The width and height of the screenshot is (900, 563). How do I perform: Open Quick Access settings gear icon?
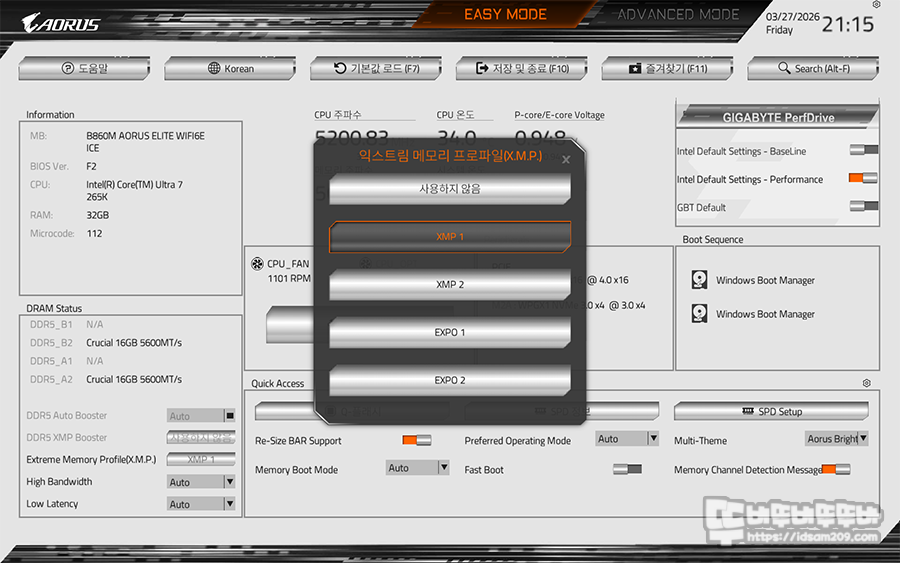tap(867, 383)
